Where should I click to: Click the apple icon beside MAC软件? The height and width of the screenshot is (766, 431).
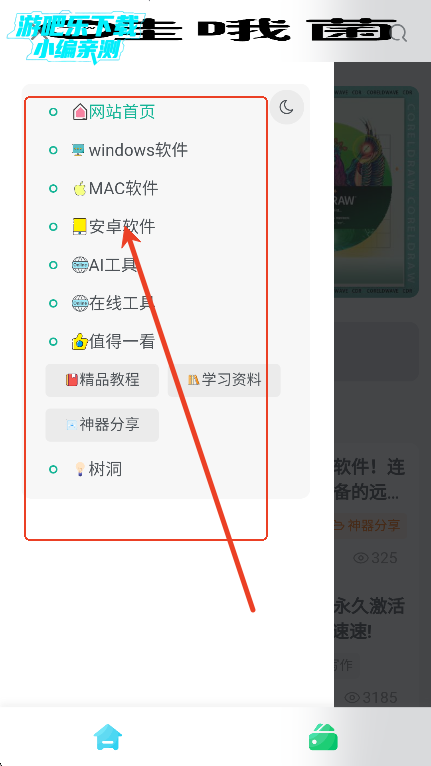(80, 188)
